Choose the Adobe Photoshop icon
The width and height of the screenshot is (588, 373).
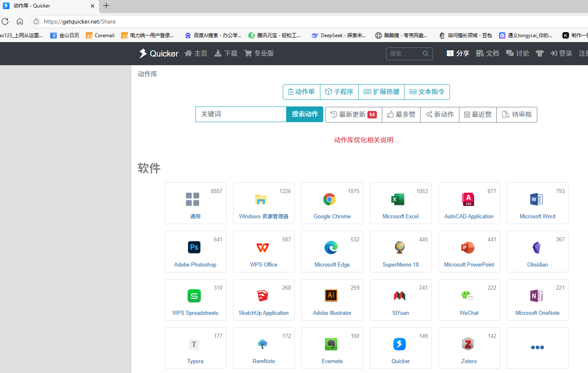[x=194, y=247]
